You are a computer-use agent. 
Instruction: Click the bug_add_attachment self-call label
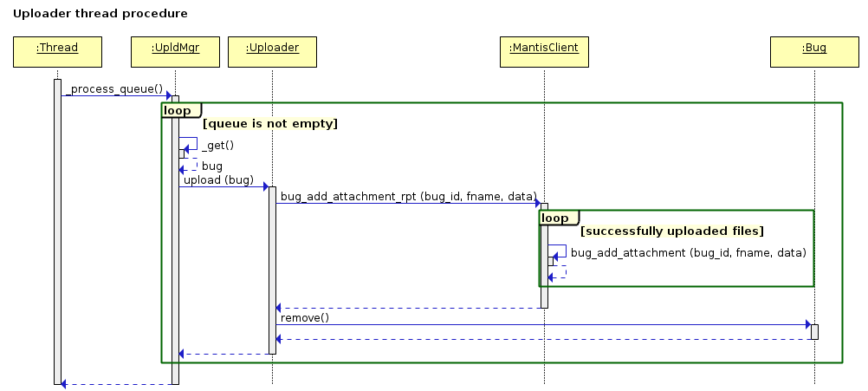[689, 252]
